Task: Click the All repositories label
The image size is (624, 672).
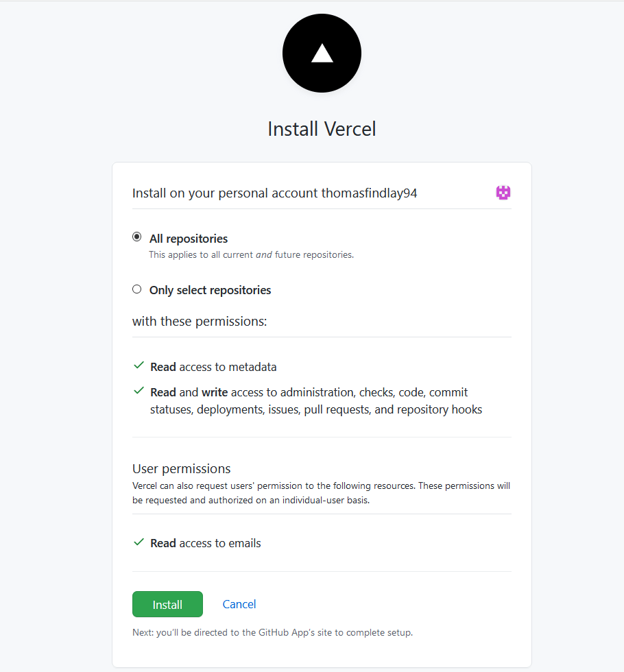Action: (x=189, y=239)
